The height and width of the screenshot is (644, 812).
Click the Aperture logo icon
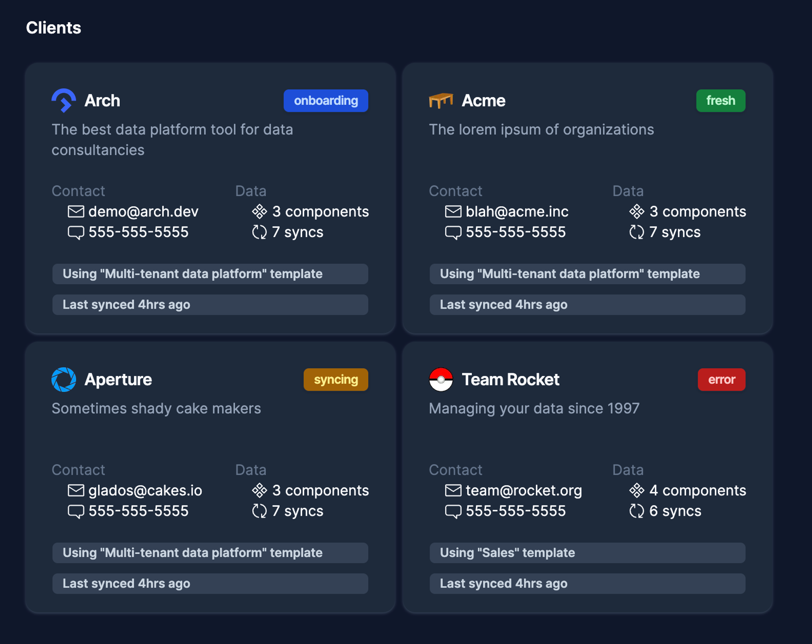pyautogui.click(x=64, y=379)
